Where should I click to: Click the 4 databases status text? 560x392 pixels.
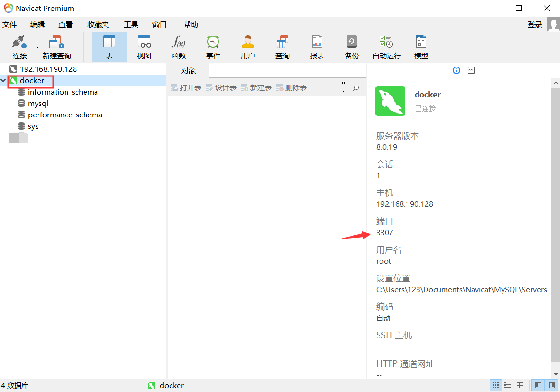tap(15, 385)
